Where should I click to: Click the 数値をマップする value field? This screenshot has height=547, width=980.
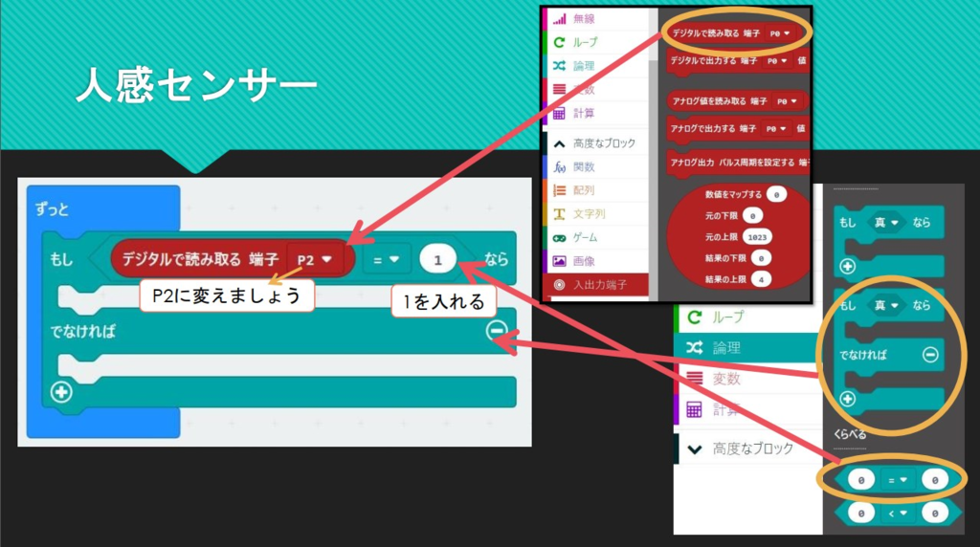(x=776, y=195)
